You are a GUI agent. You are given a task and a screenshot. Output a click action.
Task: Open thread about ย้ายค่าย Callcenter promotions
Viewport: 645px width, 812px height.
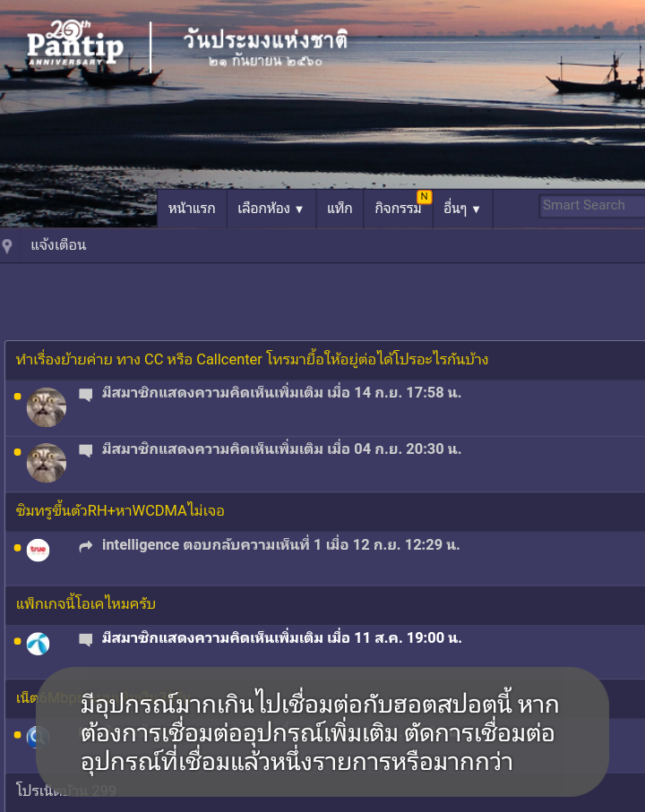pos(253,359)
